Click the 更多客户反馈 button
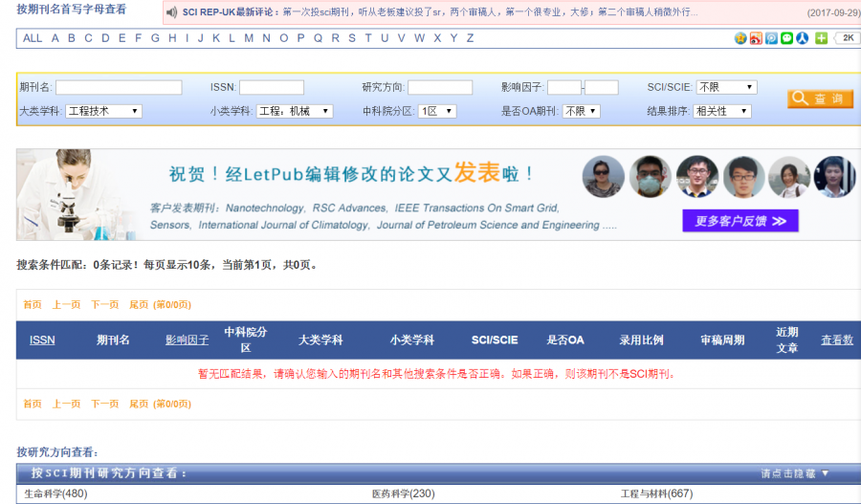 tap(740, 221)
